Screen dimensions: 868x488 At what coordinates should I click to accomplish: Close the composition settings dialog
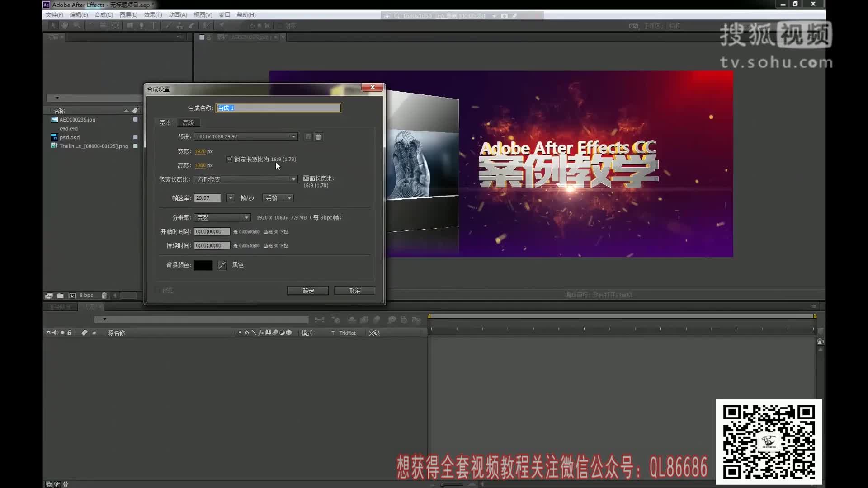click(373, 87)
